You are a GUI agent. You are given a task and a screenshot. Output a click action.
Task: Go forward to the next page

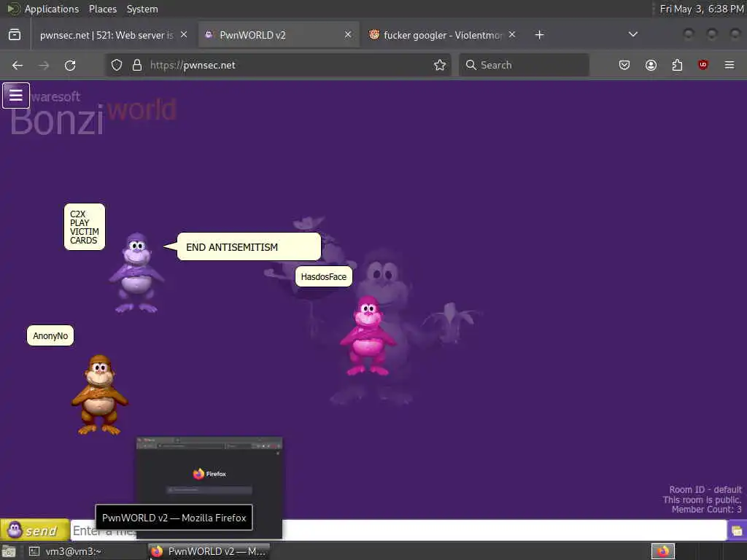[44, 65]
